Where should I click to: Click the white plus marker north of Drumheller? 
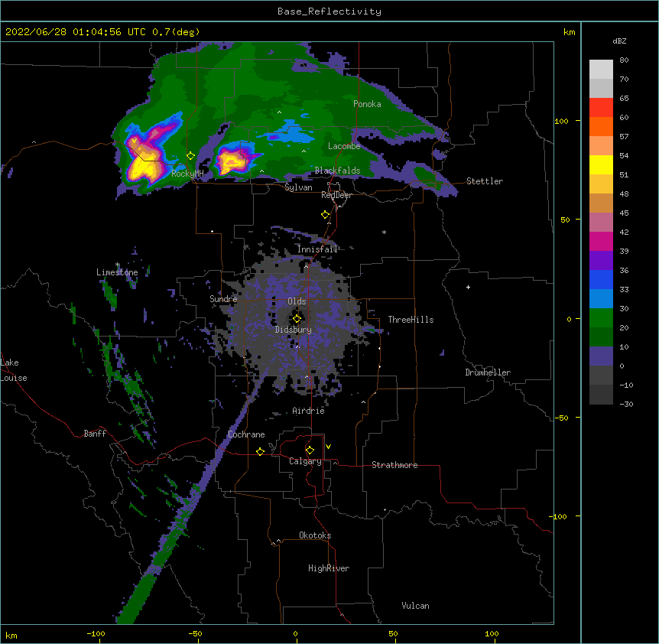(x=468, y=287)
